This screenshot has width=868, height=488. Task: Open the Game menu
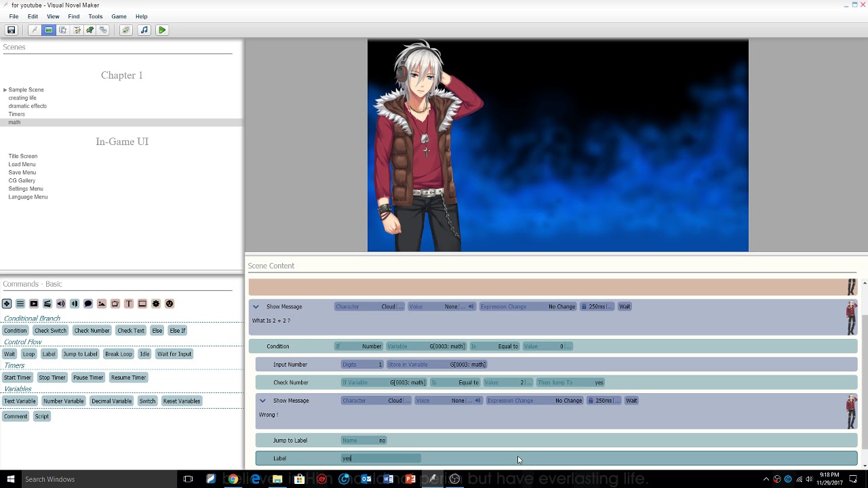(119, 16)
